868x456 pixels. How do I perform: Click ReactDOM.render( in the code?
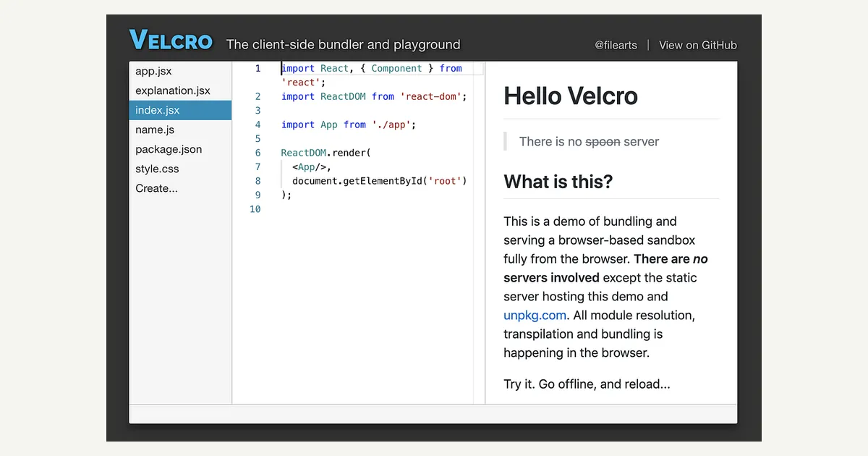[x=325, y=153]
